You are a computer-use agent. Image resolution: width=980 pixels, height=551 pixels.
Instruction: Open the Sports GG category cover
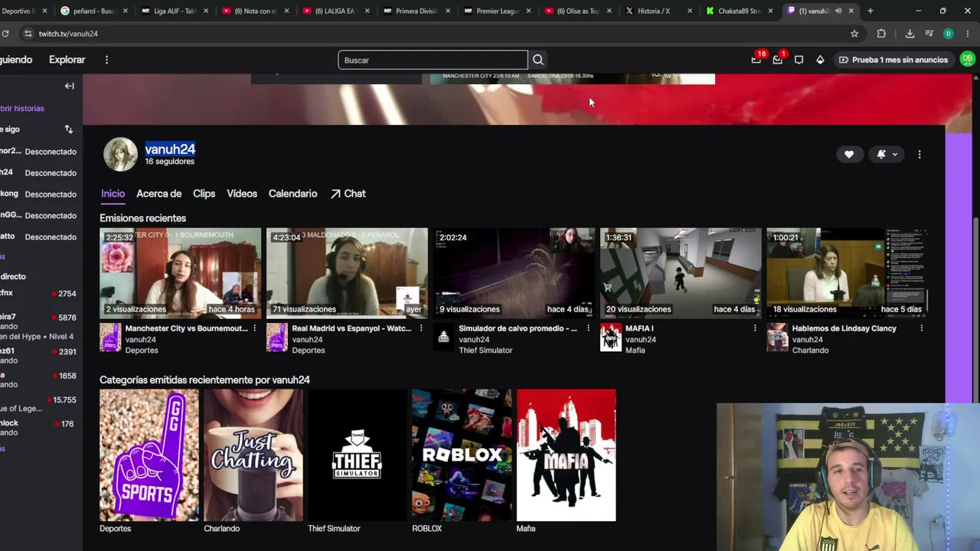pyautogui.click(x=149, y=455)
